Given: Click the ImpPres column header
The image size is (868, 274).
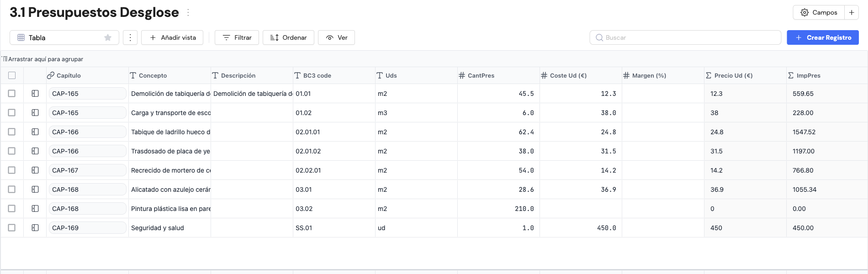Looking at the screenshot, I should 827,75.
